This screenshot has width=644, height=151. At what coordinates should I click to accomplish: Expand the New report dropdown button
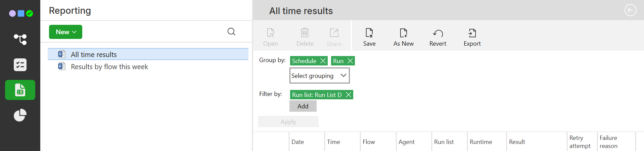pyautogui.click(x=65, y=32)
